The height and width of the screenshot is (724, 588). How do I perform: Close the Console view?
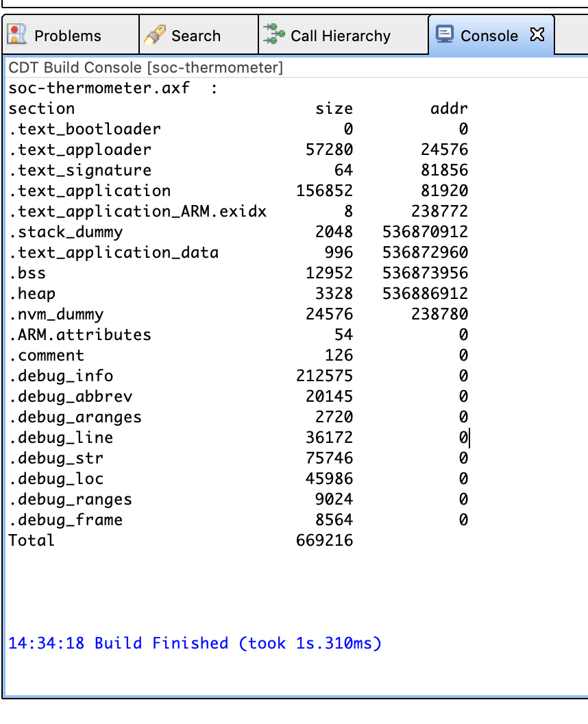pos(539,34)
